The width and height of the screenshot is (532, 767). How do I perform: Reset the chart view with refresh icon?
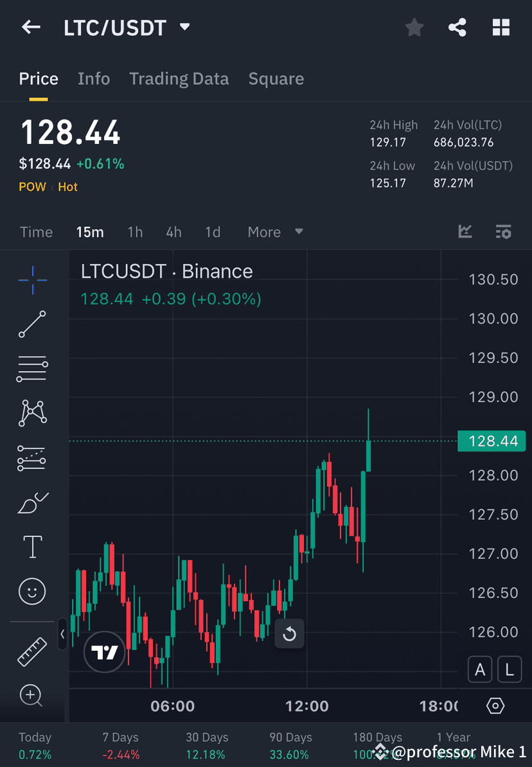290,634
